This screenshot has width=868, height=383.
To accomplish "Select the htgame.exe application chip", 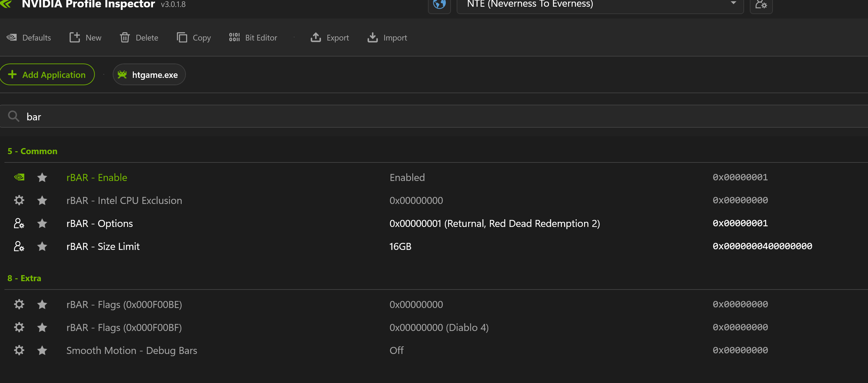I will click(149, 74).
